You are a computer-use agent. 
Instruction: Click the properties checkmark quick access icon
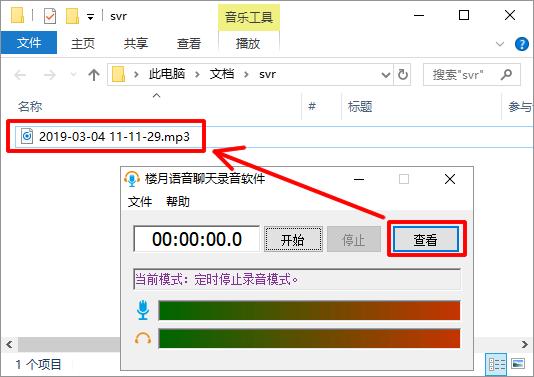(x=50, y=16)
